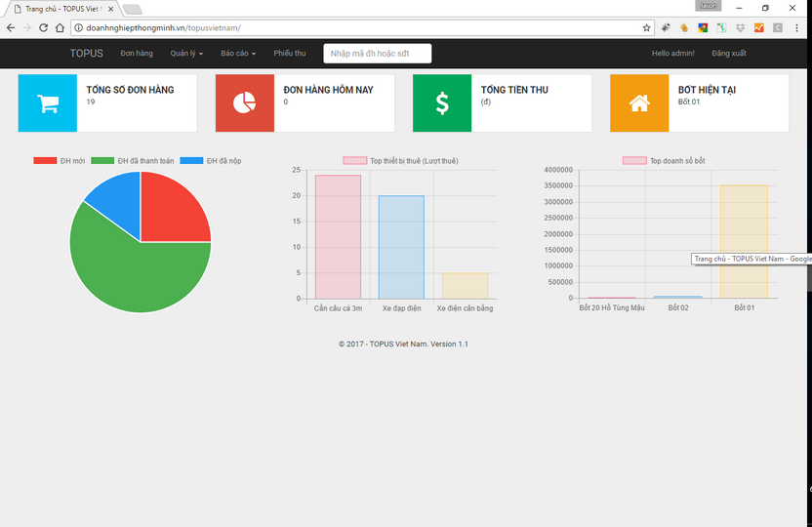Image resolution: width=812 pixels, height=527 pixels.
Task: Click the TOPUS brand link
Action: point(87,54)
